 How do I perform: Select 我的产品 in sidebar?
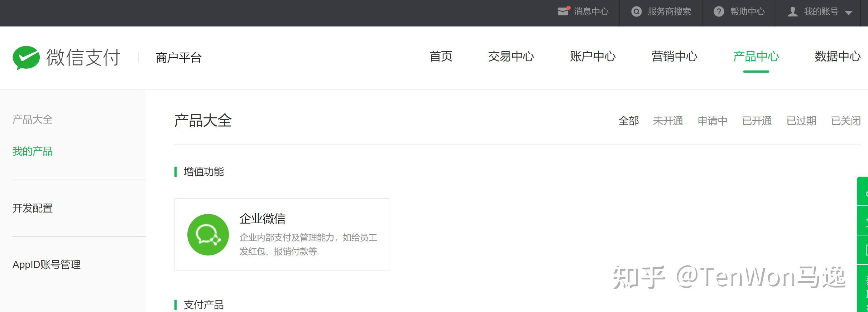click(33, 151)
